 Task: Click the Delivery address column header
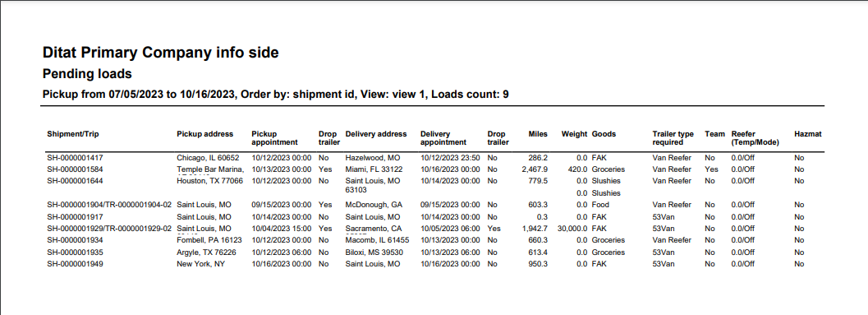click(376, 134)
